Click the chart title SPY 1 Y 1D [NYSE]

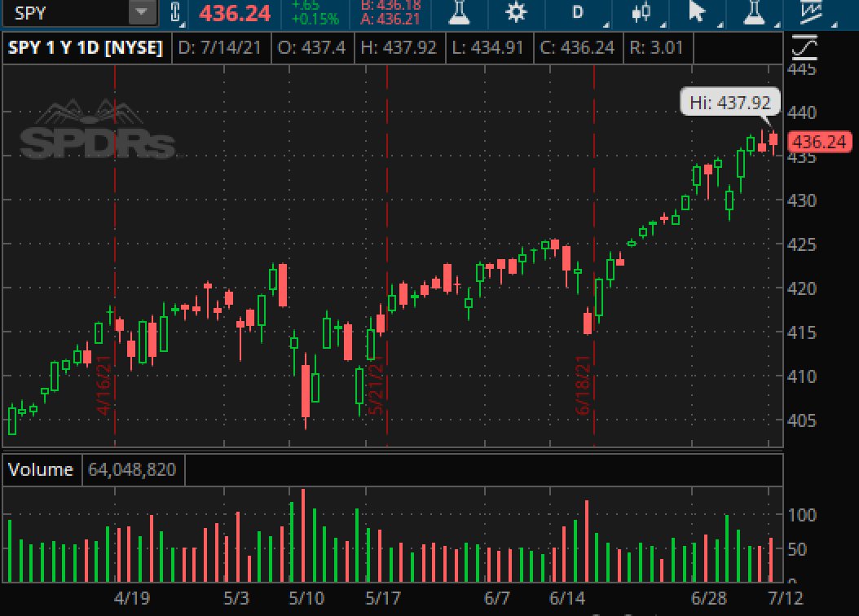(x=86, y=47)
